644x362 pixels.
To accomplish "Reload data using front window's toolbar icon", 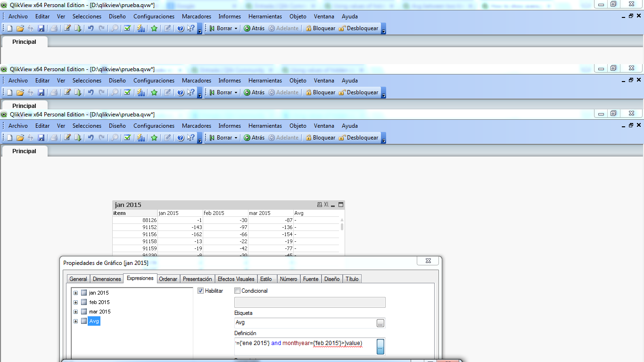I will (x=78, y=138).
